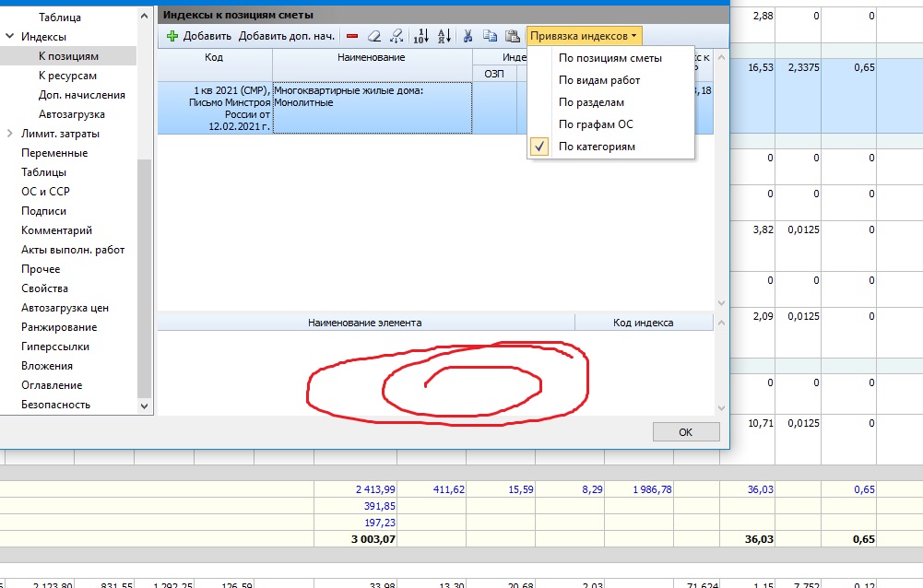923x588 pixels.
Task: Collapse the Индексы tree node
Action: (x=10, y=37)
